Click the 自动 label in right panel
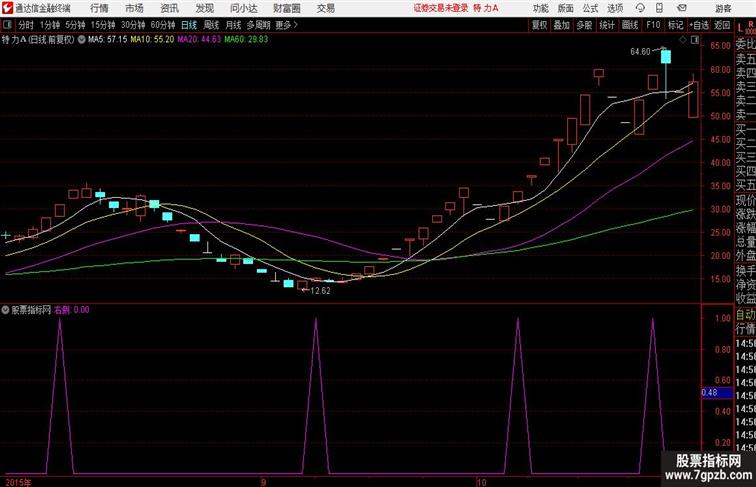756x487 pixels. [745, 315]
